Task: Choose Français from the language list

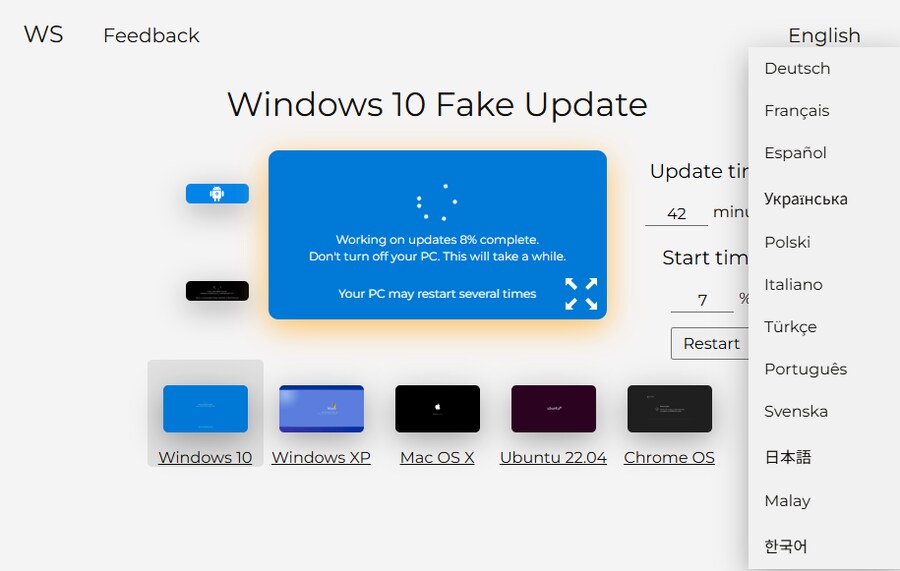Action: click(796, 111)
